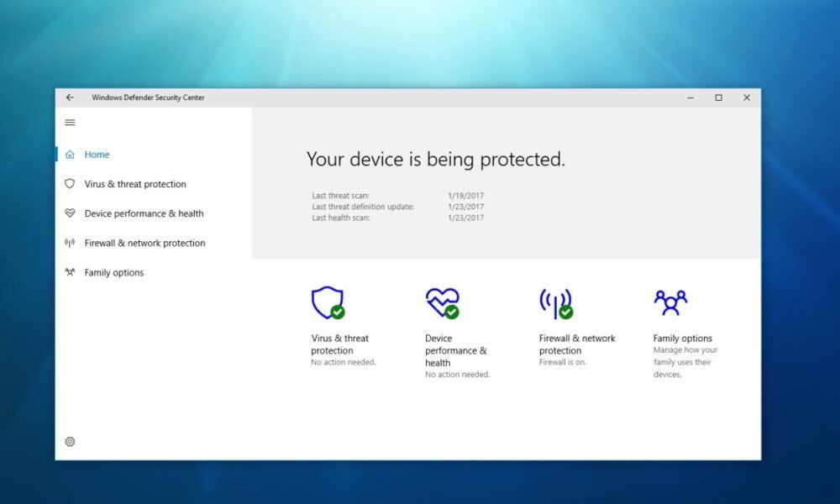The height and width of the screenshot is (504, 840).
Task: Click the 'Your device is being protected.' heading
Action: click(435, 159)
